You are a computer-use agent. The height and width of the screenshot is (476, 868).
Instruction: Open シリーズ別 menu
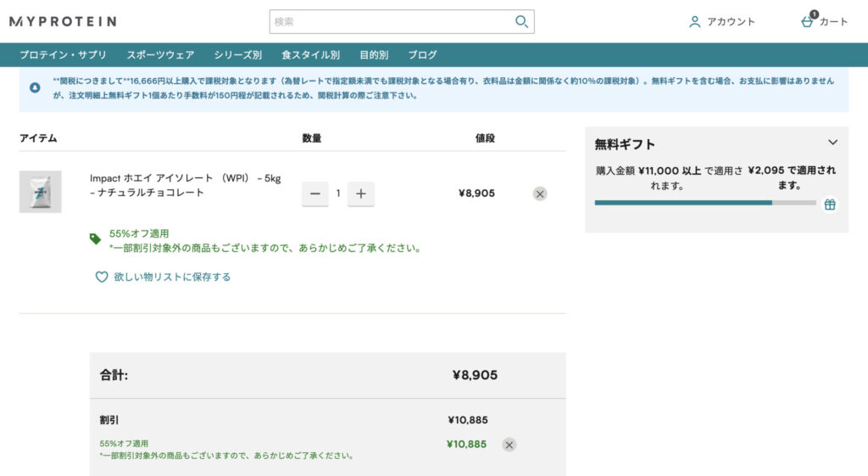pyautogui.click(x=238, y=55)
